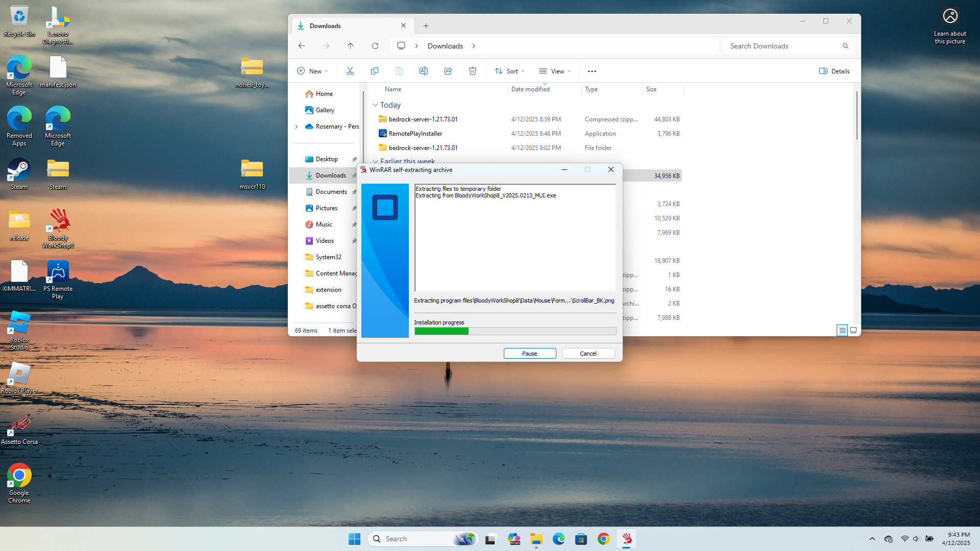This screenshot has width=980, height=551.
Task: Click the Share icon in Explorer toolbar
Action: click(x=448, y=71)
